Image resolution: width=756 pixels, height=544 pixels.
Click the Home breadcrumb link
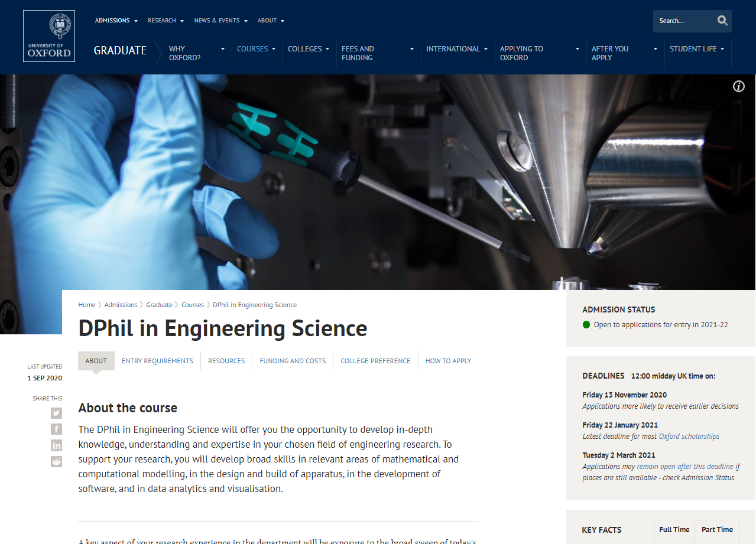(x=87, y=305)
